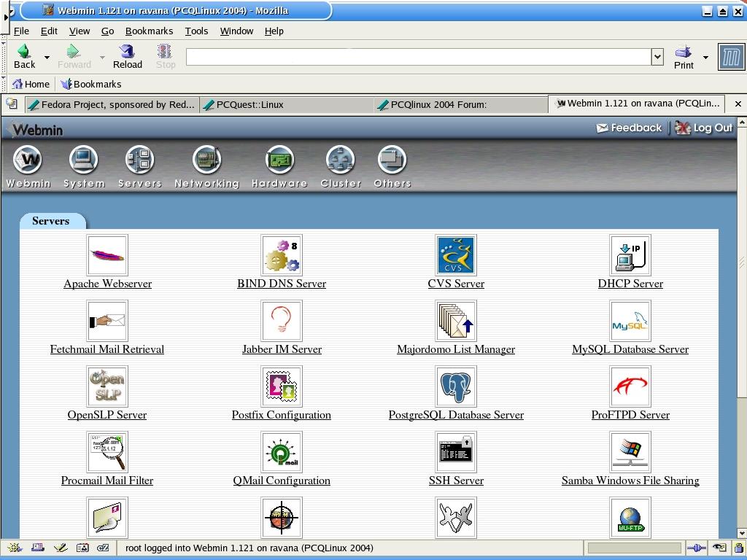The width and height of the screenshot is (747, 560).
Task: Open the white figures server icon in bottom row
Action: point(456,518)
